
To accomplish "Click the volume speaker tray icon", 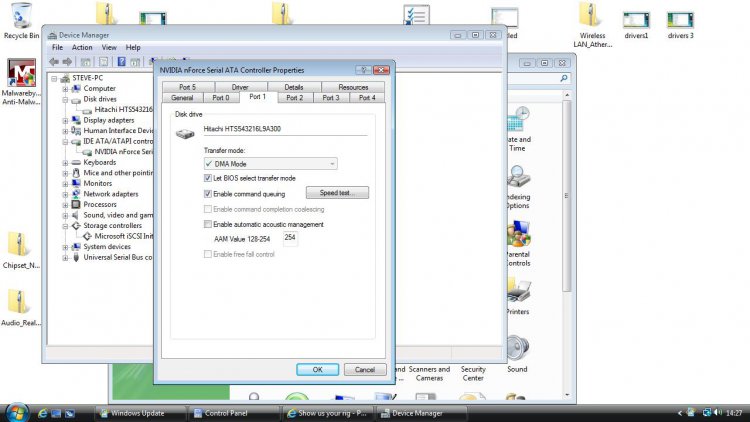I will pyautogui.click(x=717, y=412).
